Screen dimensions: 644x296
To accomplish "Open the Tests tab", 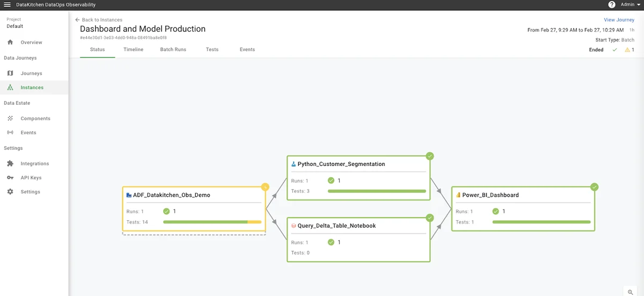I will pyautogui.click(x=212, y=49).
